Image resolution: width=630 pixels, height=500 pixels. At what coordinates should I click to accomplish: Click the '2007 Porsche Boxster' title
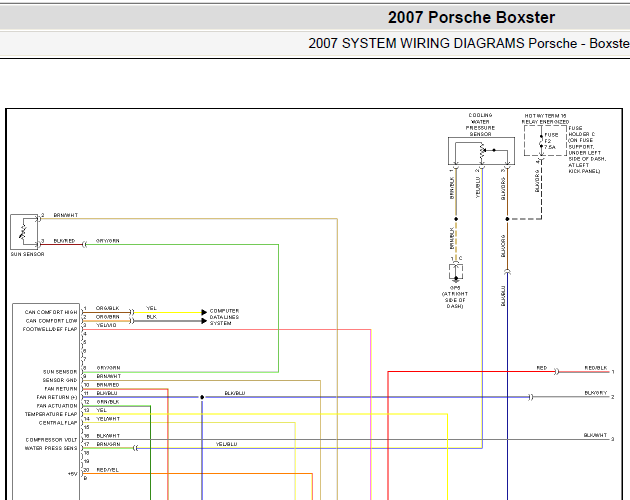(x=471, y=17)
